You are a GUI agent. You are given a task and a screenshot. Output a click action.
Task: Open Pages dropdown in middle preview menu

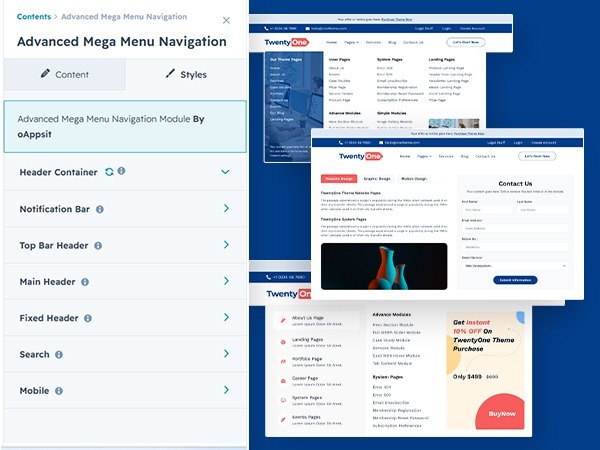[x=424, y=156]
